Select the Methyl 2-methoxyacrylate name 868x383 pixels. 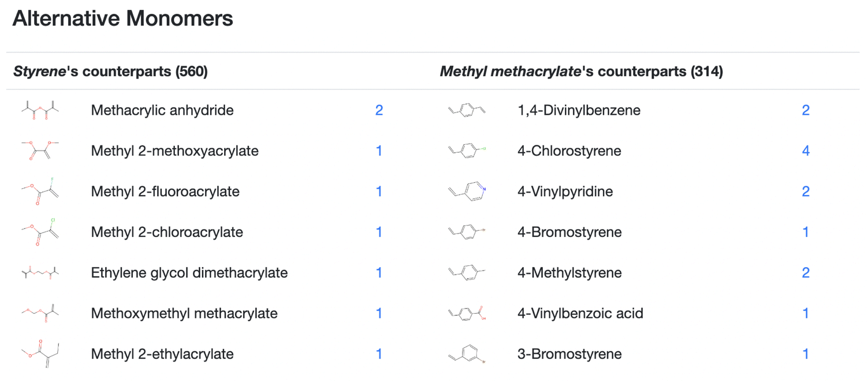[175, 151]
